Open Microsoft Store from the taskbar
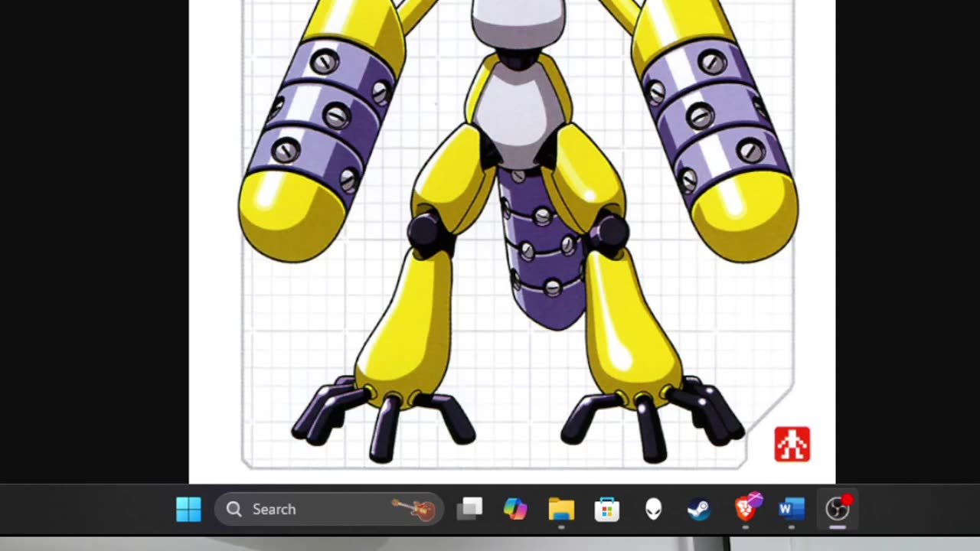The width and height of the screenshot is (980, 551). (607, 509)
